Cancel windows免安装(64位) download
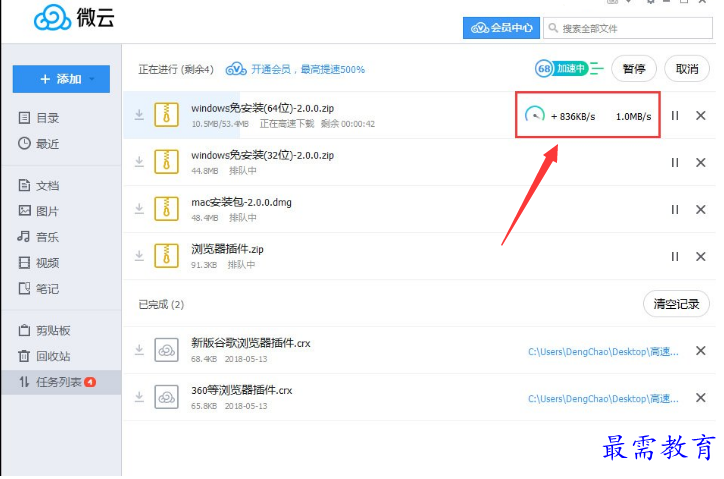The width and height of the screenshot is (724, 479). pyautogui.click(x=700, y=115)
